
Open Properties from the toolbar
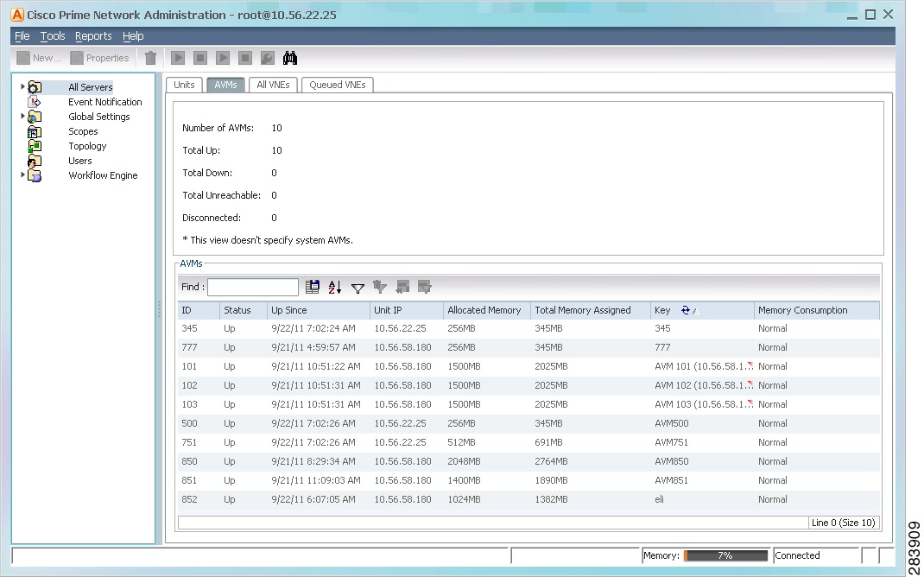(99, 58)
